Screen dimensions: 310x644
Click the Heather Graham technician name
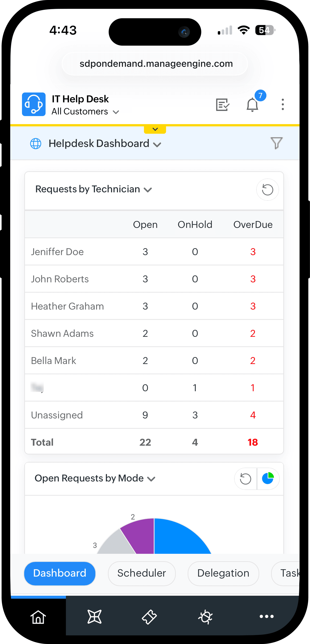(x=67, y=306)
